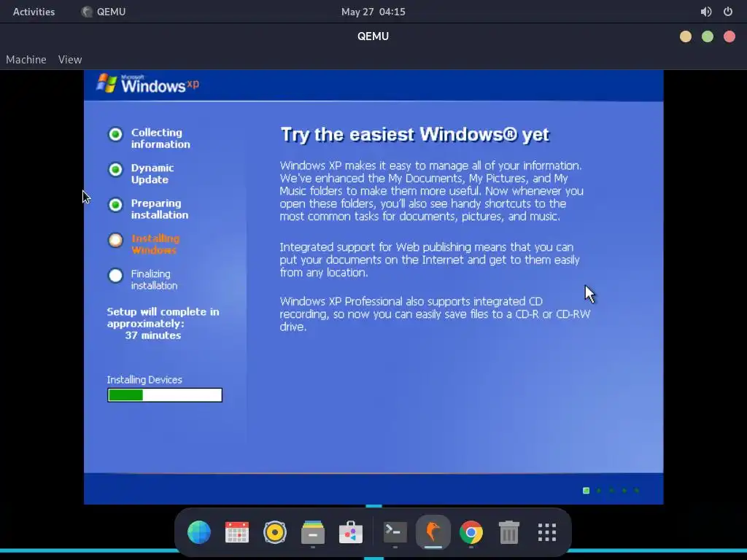Click the QEMU window title text

(x=373, y=36)
